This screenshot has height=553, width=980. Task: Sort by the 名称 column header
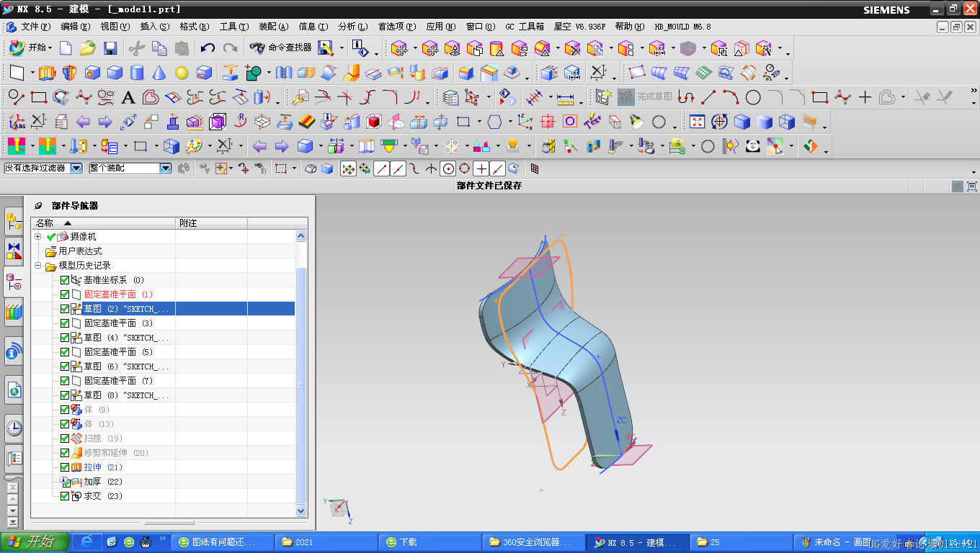click(x=103, y=223)
